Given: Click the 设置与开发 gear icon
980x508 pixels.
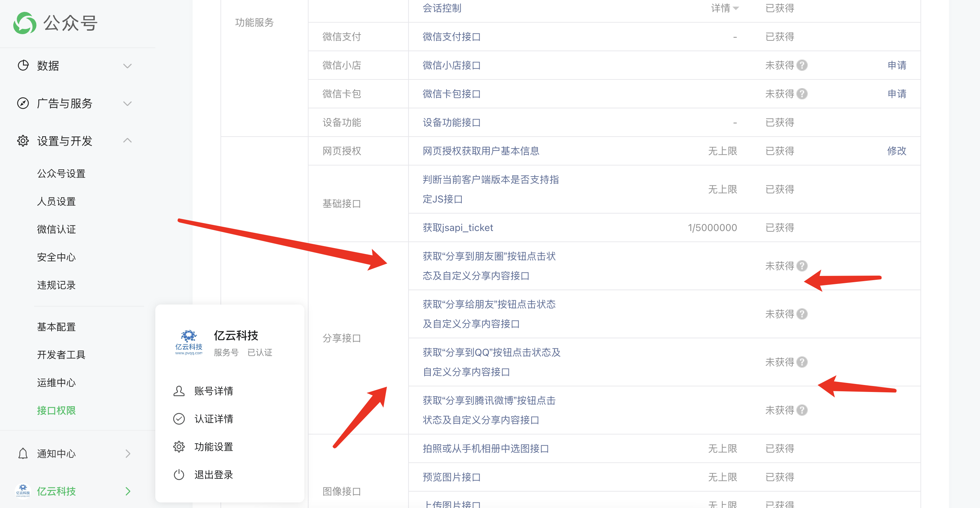Looking at the screenshot, I should click(23, 141).
